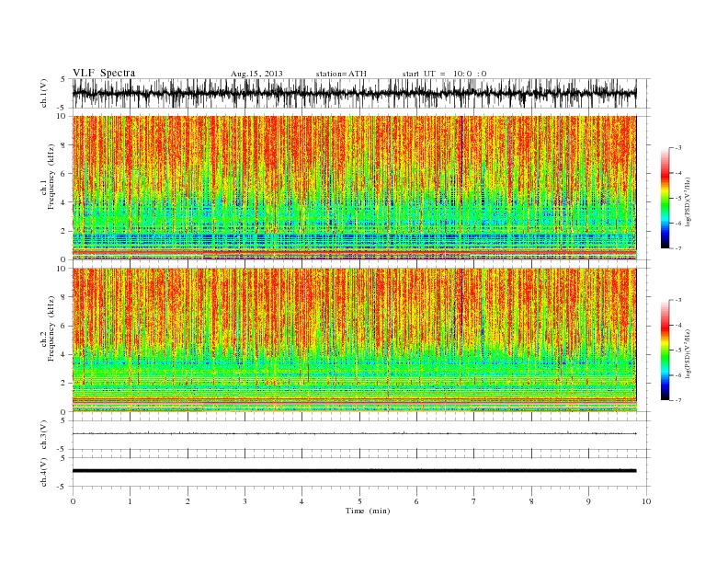This screenshot has height=563, width=728.
Task: Click the thick ch.4 voltage trace
Action: 354,471
